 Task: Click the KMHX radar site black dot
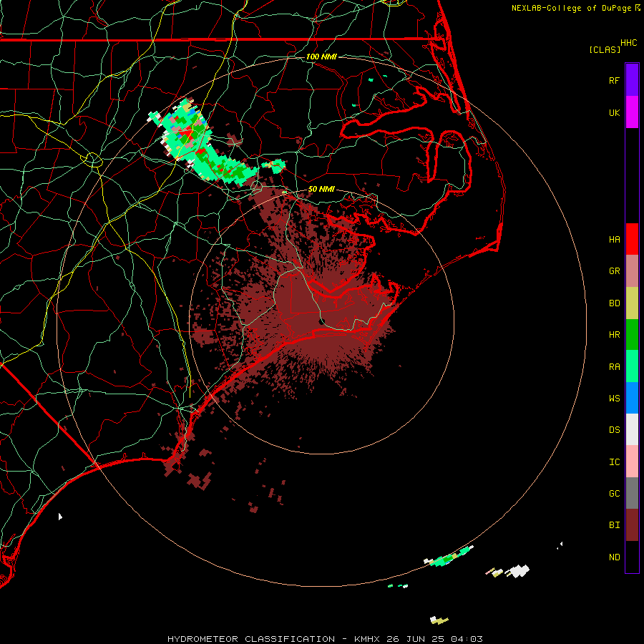pyautogui.click(x=323, y=321)
